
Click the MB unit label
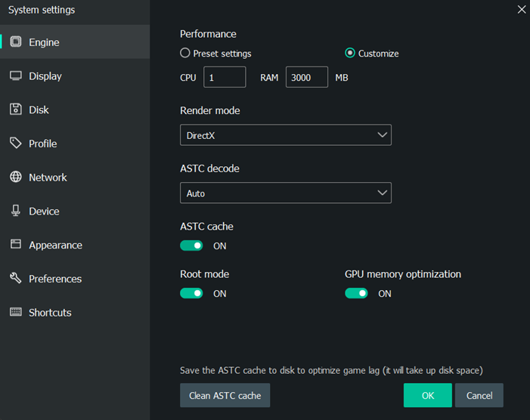[x=342, y=78]
